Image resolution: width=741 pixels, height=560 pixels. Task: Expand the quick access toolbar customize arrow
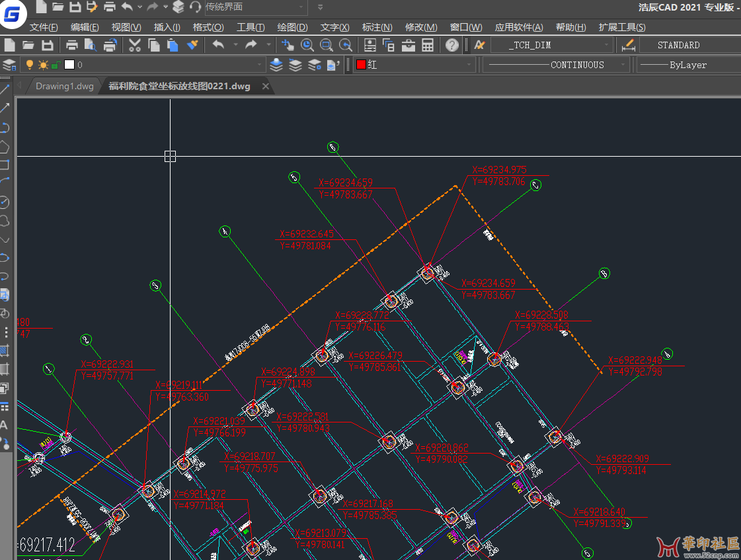point(321,7)
